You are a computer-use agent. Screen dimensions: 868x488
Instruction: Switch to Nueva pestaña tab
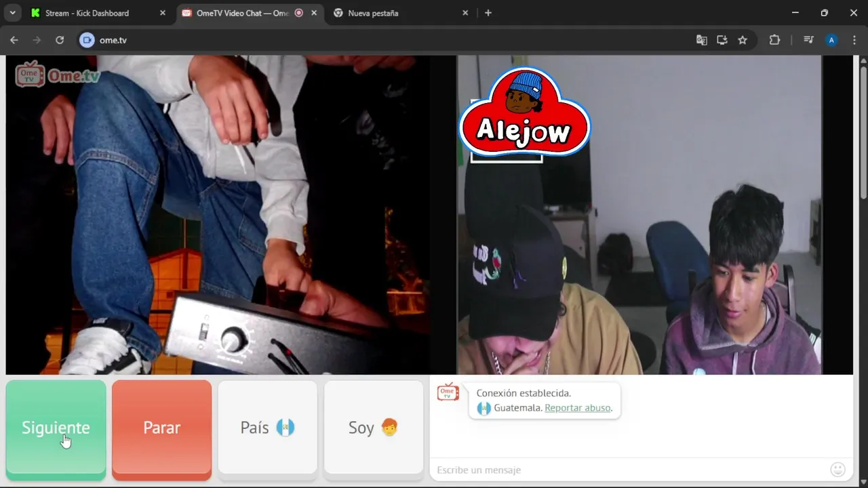(x=401, y=13)
